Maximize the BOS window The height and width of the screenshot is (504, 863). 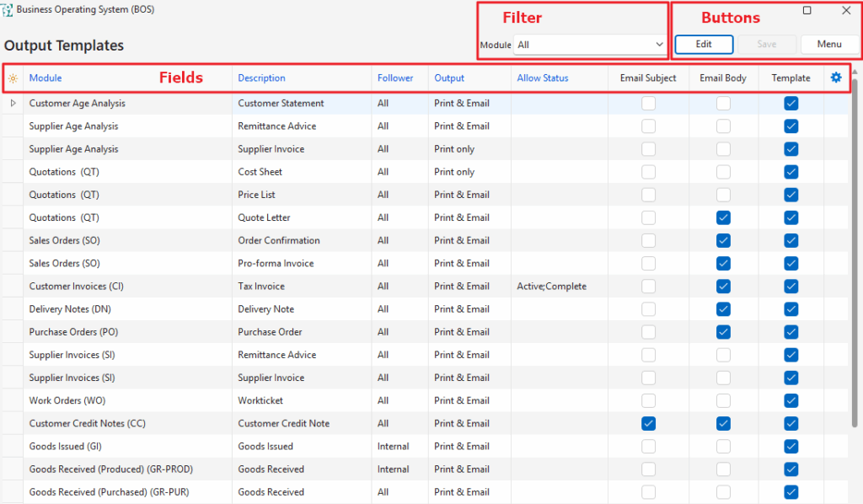click(807, 11)
